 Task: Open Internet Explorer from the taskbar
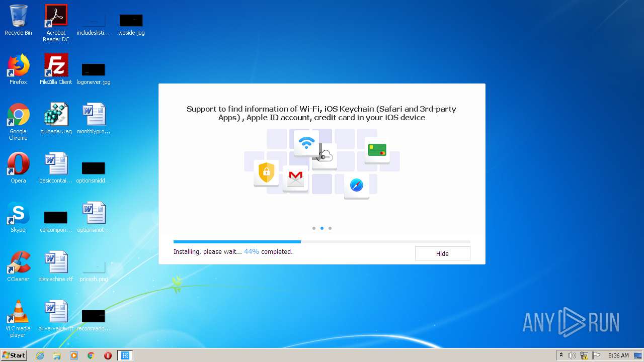pos(40,355)
